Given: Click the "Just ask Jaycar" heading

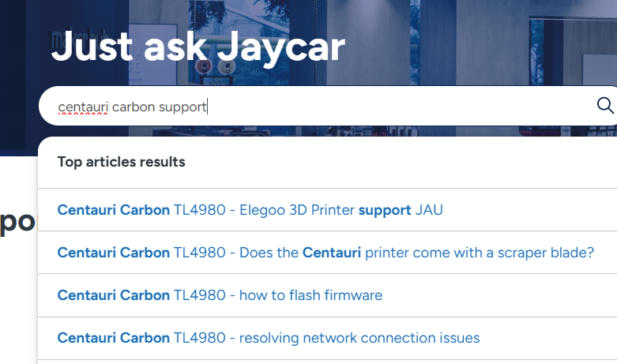Looking at the screenshot, I should [x=198, y=47].
